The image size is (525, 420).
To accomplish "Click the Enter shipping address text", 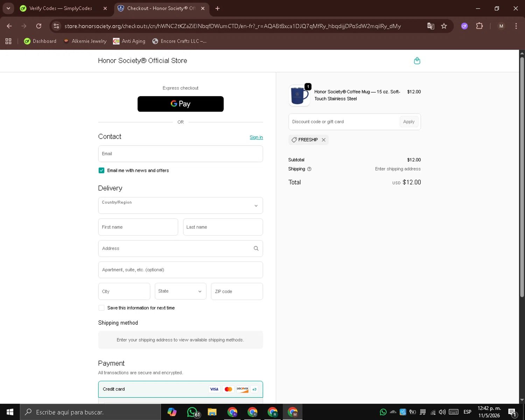I will 398,169.
